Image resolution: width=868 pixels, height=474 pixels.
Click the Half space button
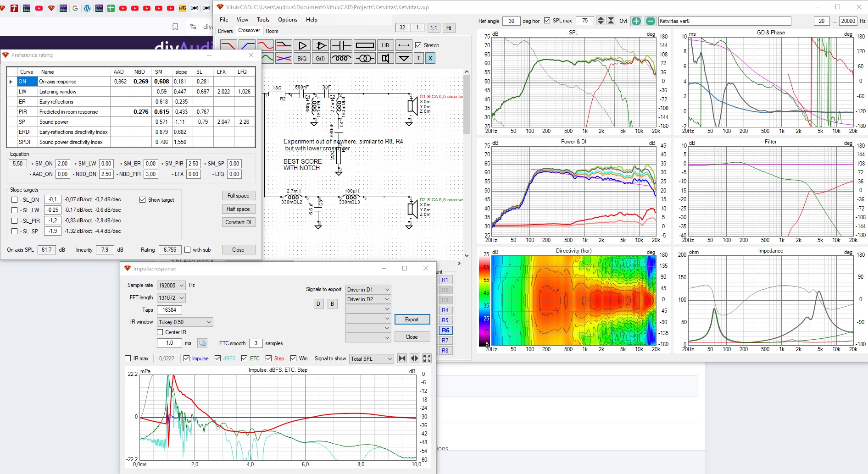tap(239, 209)
